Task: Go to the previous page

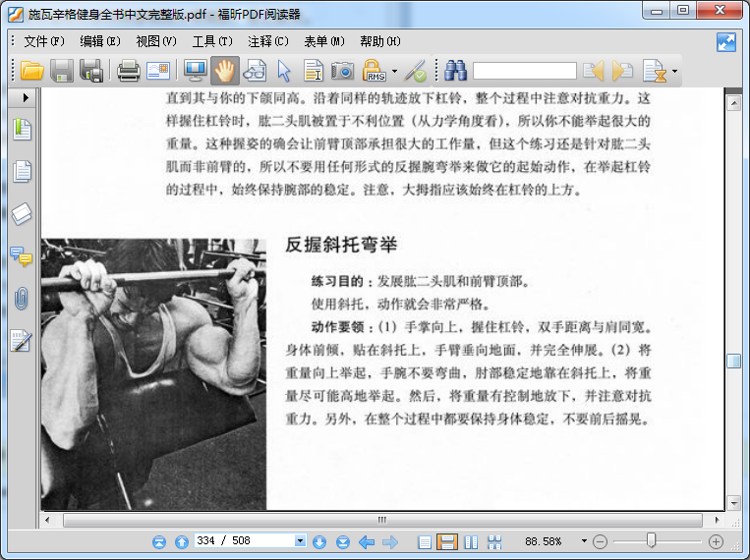Action: [182, 542]
